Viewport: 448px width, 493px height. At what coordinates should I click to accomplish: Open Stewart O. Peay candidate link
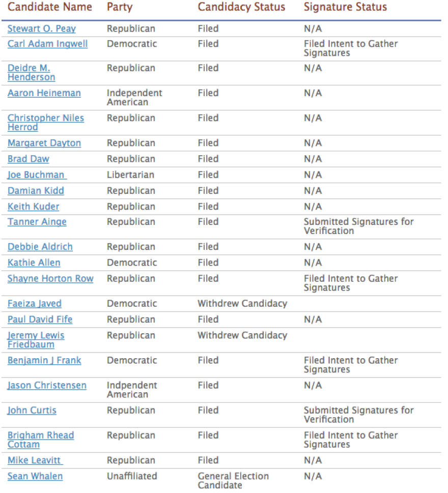[42, 28]
